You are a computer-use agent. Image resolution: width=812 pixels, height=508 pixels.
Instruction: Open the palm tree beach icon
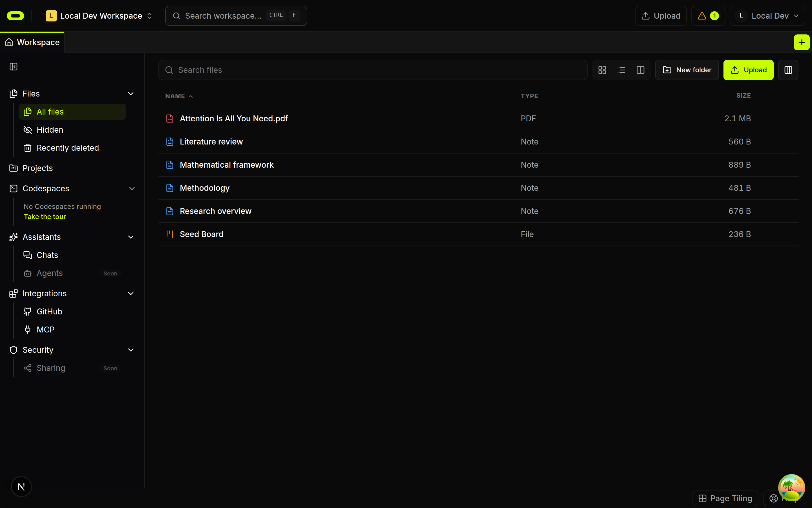pyautogui.click(x=791, y=487)
